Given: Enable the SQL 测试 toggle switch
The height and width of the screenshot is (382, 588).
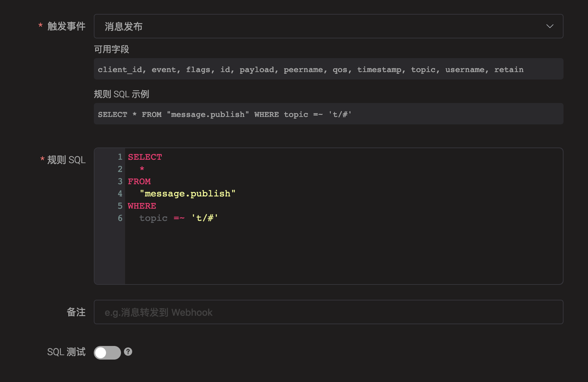Looking at the screenshot, I should coord(107,352).
